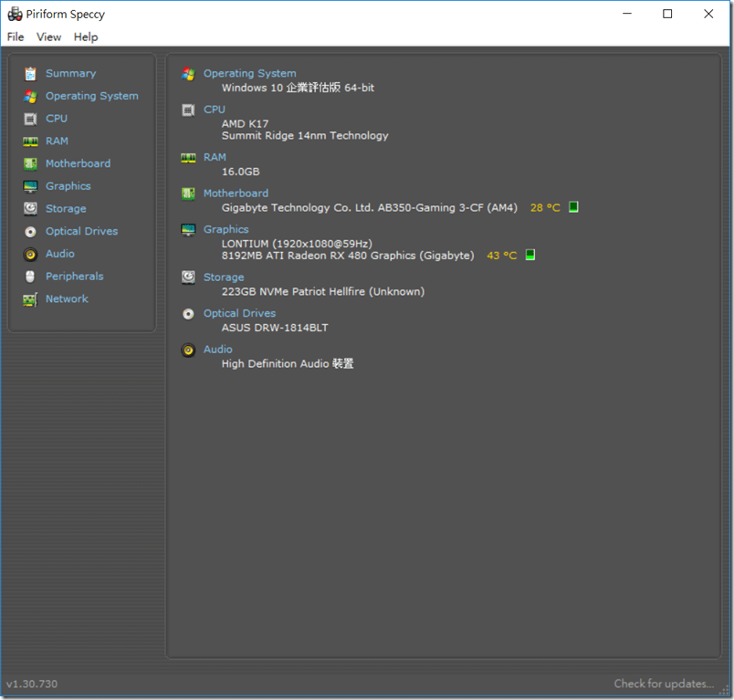
Task: Click the motherboard temperature green indicator
Action: pyautogui.click(x=573, y=207)
